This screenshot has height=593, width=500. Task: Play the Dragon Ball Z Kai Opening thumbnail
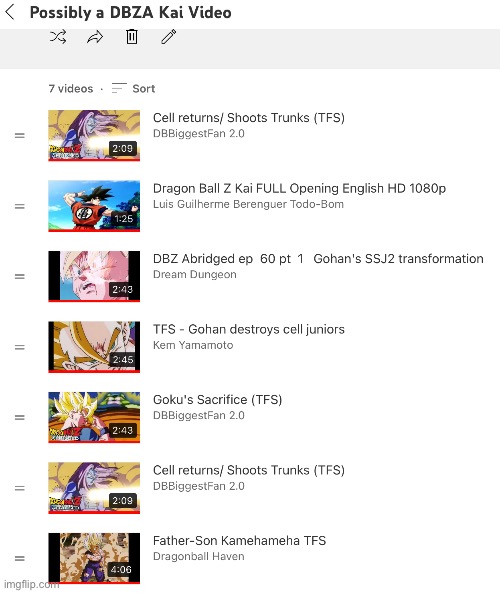click(94, 206)
